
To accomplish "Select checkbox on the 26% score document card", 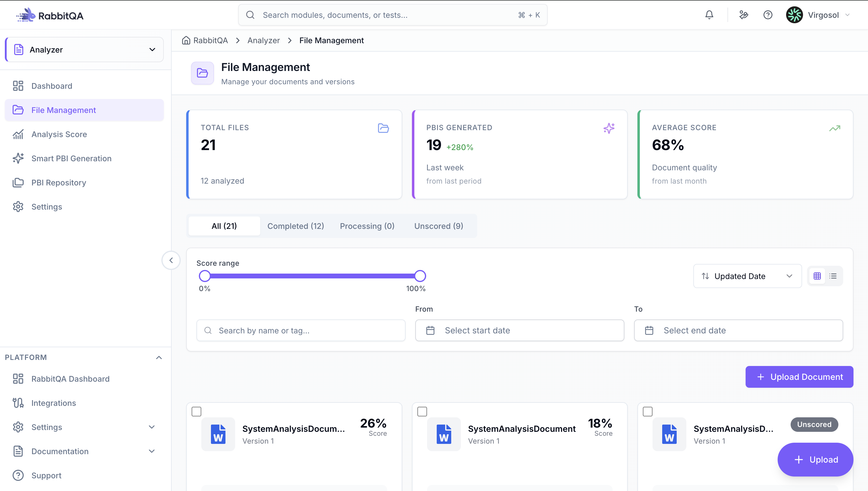I will [x=196, y=411].
